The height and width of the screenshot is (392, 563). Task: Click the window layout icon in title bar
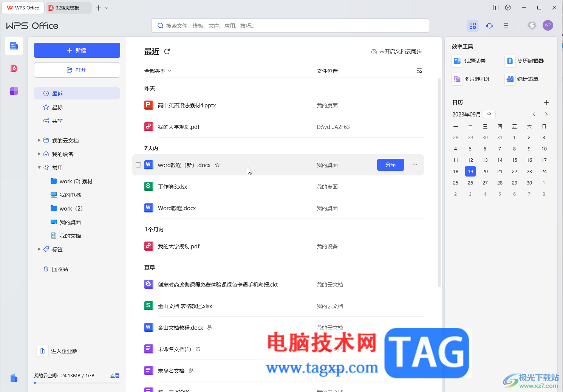[496, 8]
